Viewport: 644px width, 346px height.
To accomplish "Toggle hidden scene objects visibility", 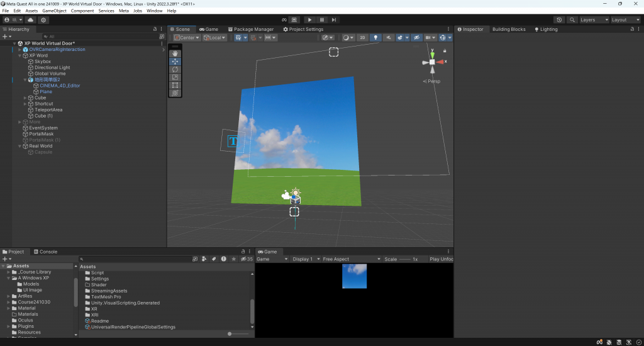I will click(x=416, y=37).
